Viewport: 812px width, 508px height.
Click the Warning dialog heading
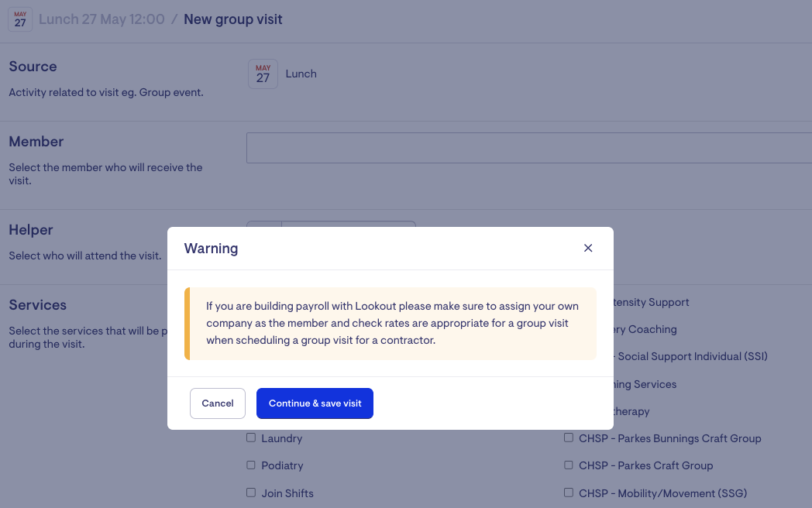(x=211, y=249)
